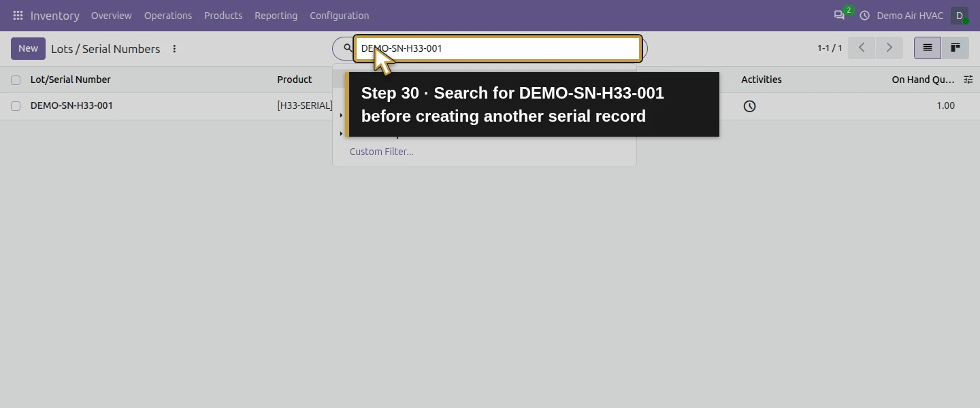The width and height of the screenshot is (980, 408).
Task: Sort by On Hand Quantity column
Action: 923,80
